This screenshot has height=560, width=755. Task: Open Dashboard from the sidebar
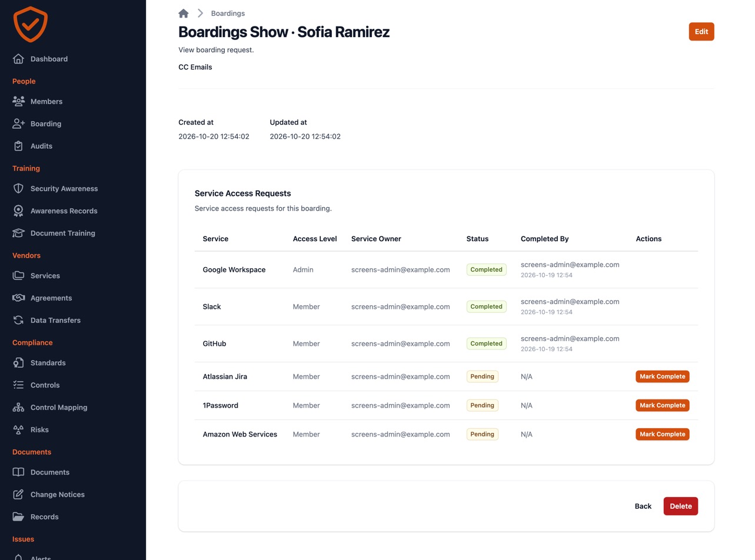(49, 59)
